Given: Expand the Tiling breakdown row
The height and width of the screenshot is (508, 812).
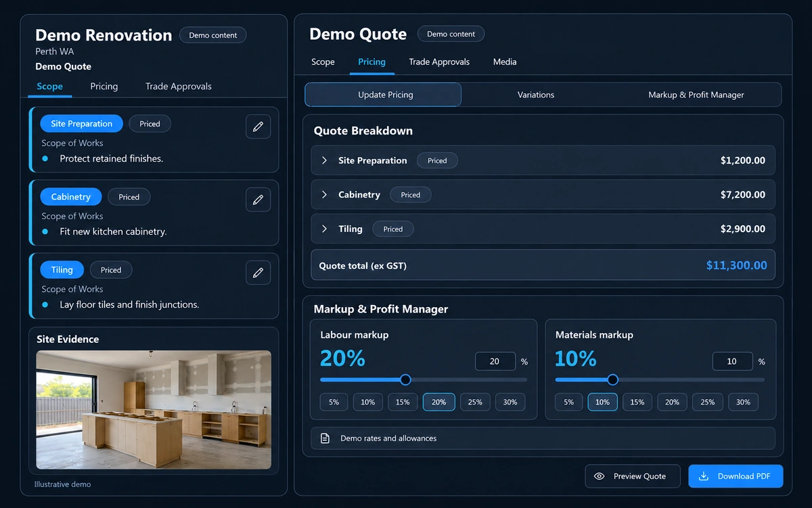Looking at the screenshot, I should pyautogui.click(x=324, y=229).
